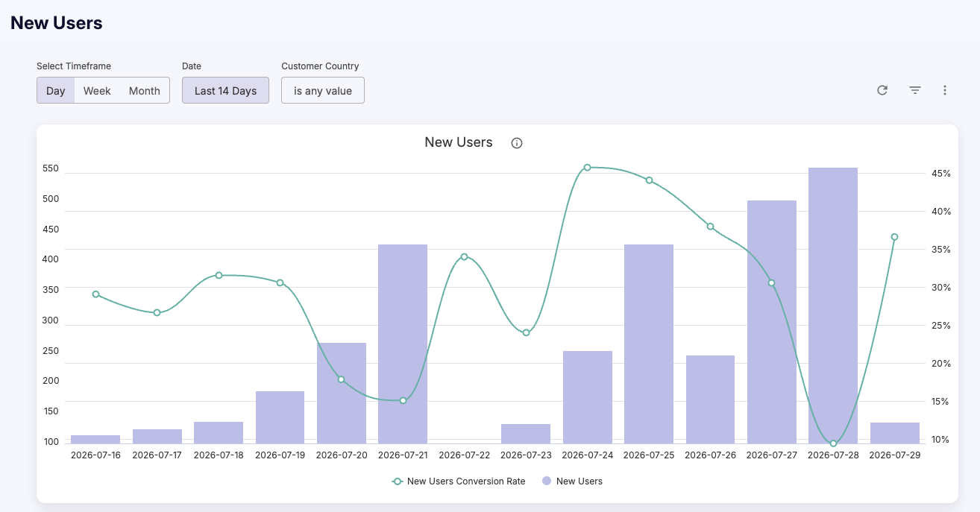Open the Last 14 Days date filter
Screen dimensions: 980x512
[x=225, y=91]
